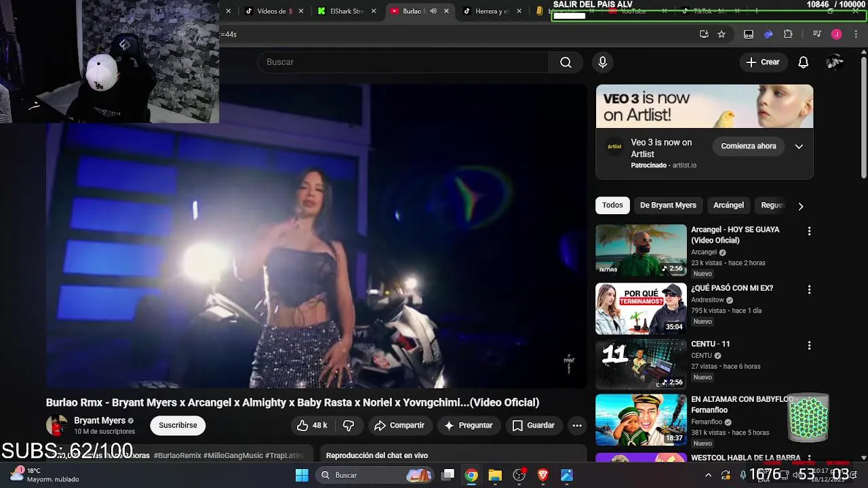This screenshot has width=868, height=488.
Task: Open YouTube notifications bell
Action: pyautogui.click(x=803, y=62)
